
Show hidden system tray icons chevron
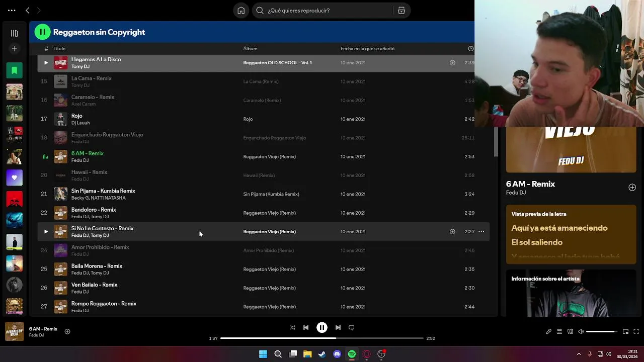click(x=579, y=354)
